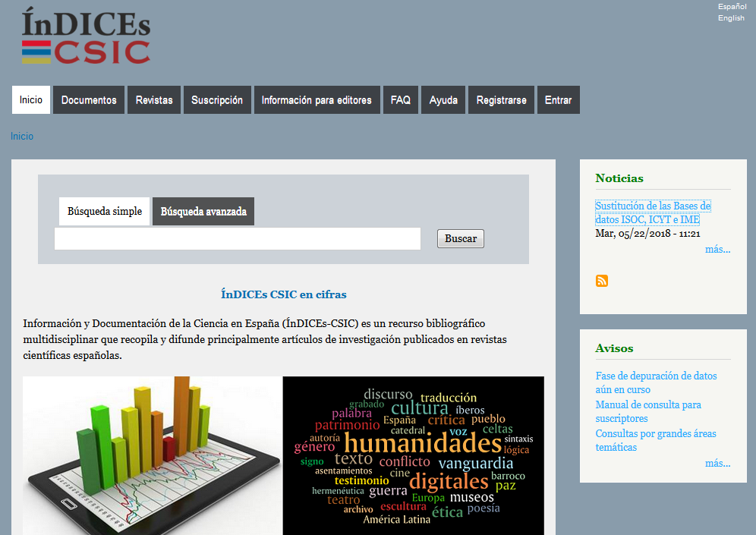Click the bar chart tablet image
This screenshot has height=535, width=756.
(x=152, y=455)
